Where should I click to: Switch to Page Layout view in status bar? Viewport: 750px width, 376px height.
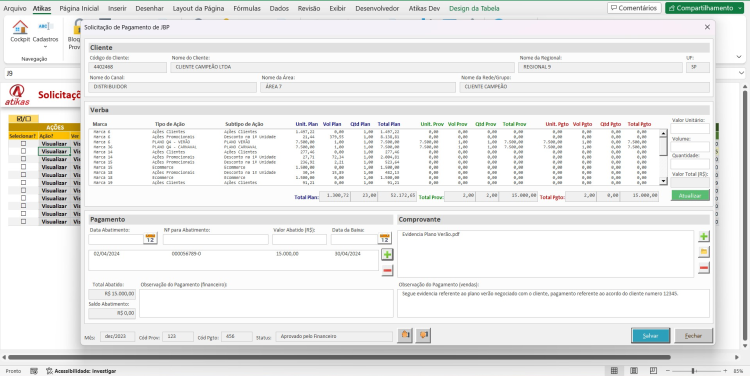[x=634, y=371]
